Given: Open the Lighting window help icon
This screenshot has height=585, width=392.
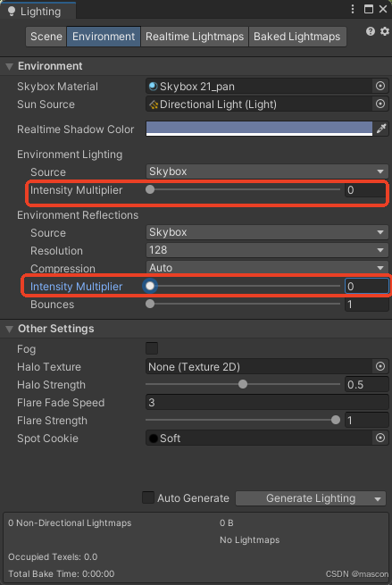Looking at the screenshot, I should point(370,31).
